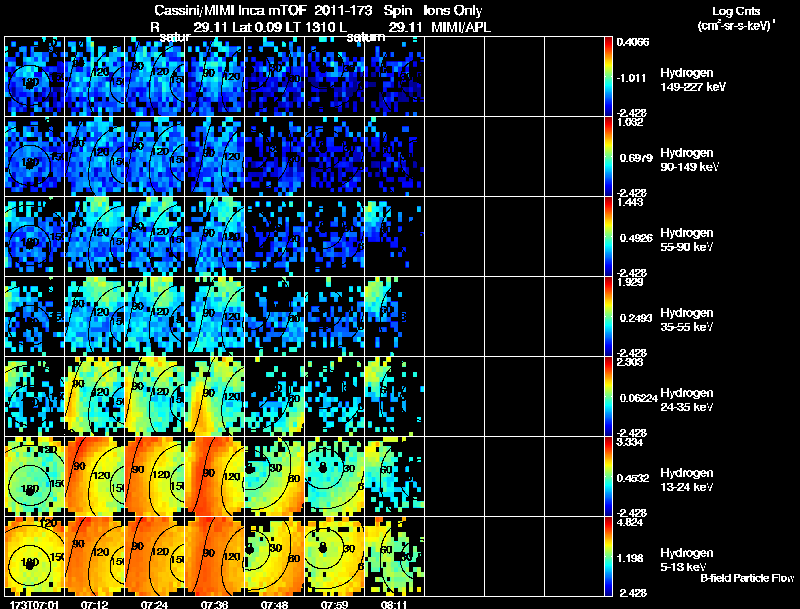Click the 4.824 color scale maximum
The width and height of the screenshot is (800, 609).
click(x=630, y=522)
